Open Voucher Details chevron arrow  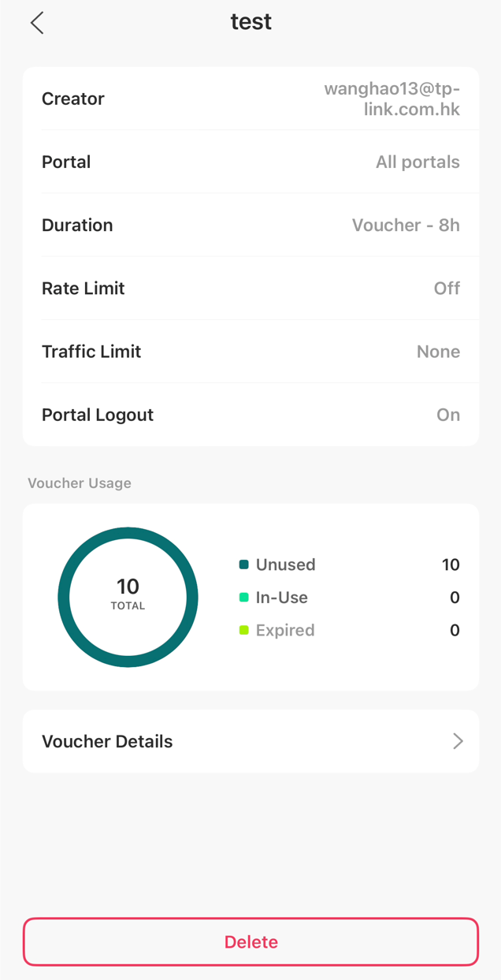tap(458, 741)
